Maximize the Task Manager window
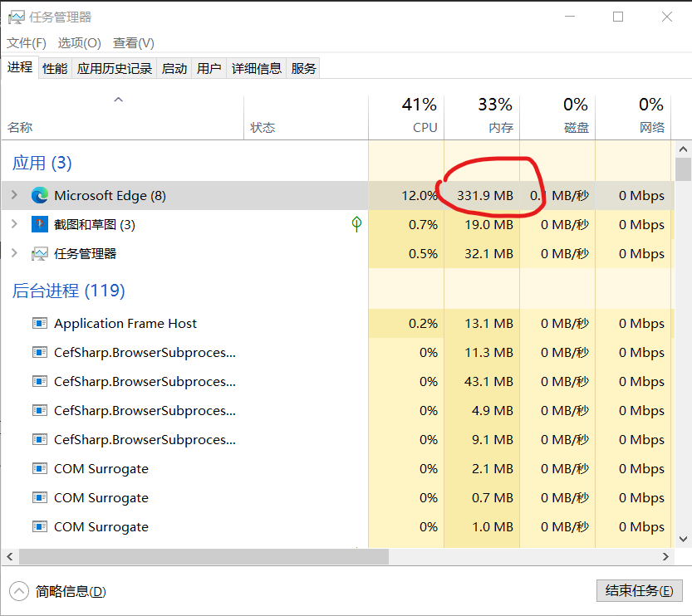Image resolution: width=692 pixels, height=616 pixels. [x=618, y=17]
